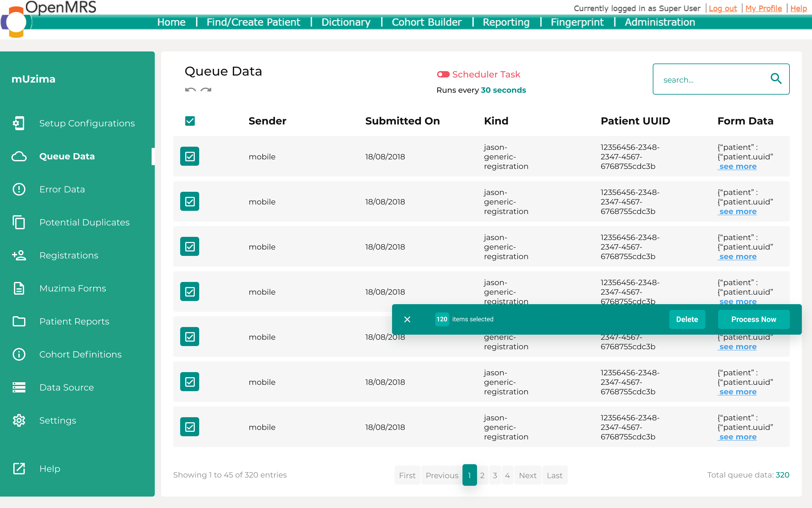Click the Registrations add-person icon

point(19,255)
